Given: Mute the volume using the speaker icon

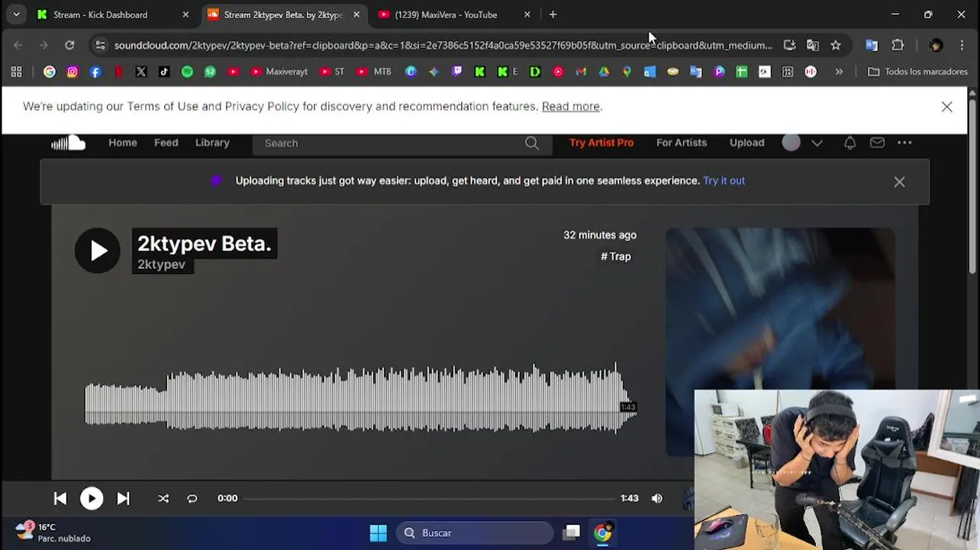Looking at the screenshot, I should coord(657,498).
